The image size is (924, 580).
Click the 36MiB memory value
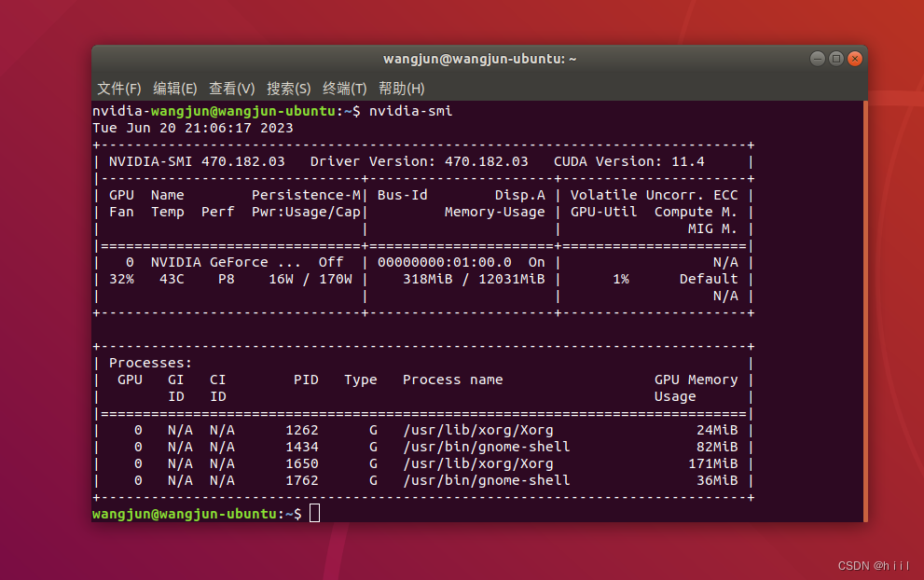click(x=717, y=481)
